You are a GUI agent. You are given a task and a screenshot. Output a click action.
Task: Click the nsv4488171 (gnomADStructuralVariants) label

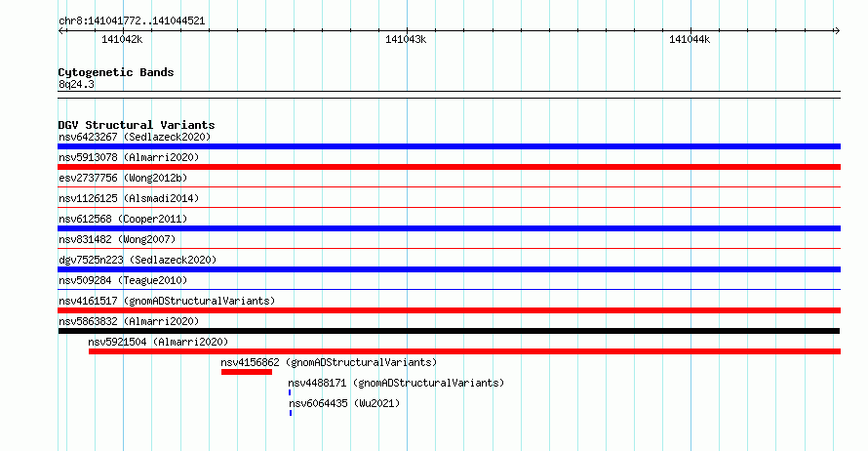coord(396,383)
